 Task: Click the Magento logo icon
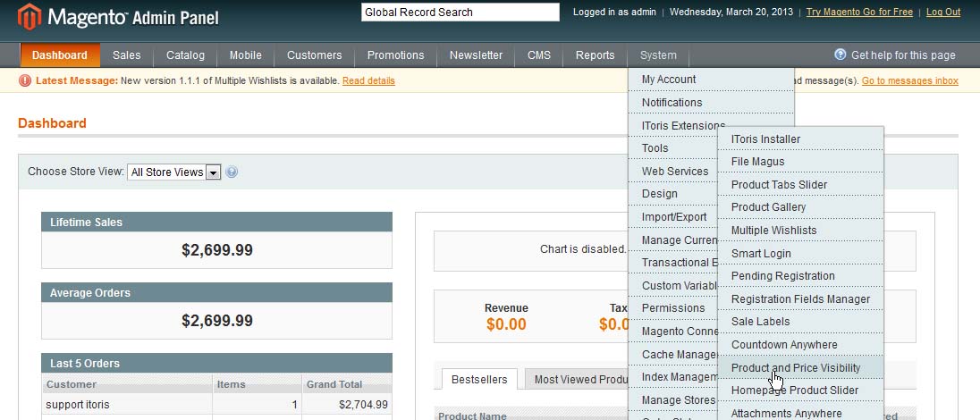click(x=30, y=16)
